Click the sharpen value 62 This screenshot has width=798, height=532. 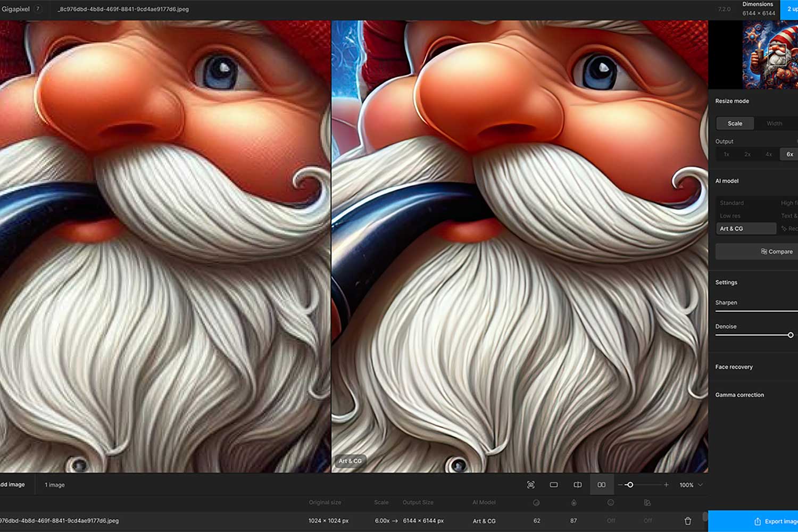(x=536, y=521)
